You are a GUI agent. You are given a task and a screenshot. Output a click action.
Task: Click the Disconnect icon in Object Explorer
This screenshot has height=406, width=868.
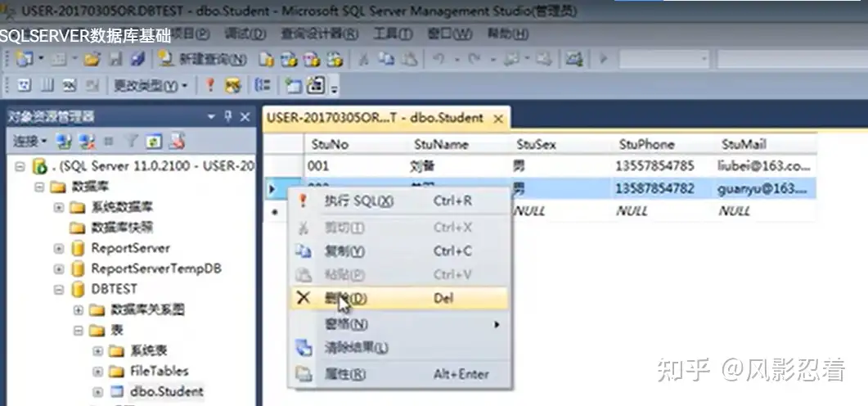[87, 142]
